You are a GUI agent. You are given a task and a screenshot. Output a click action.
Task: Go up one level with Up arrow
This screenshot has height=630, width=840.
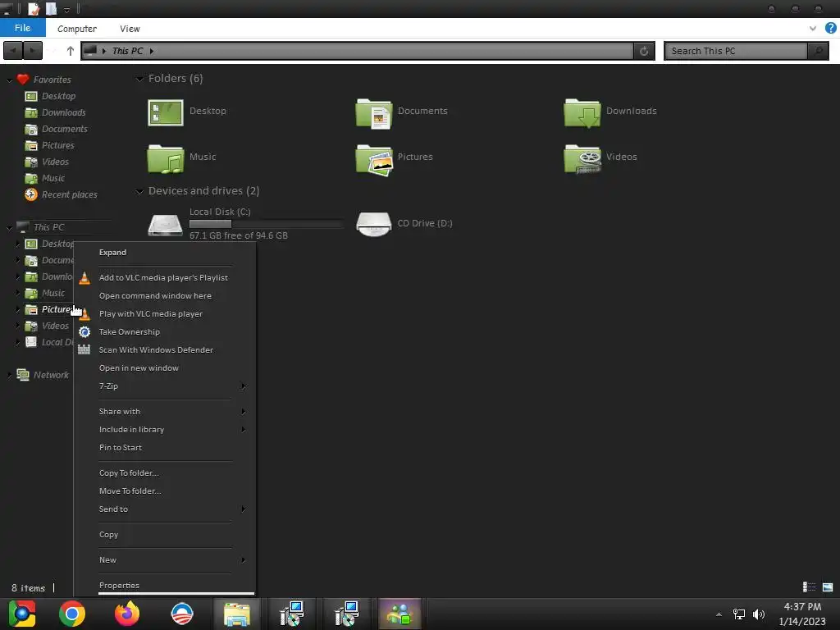pyautogui.click(x=71, y=51)
